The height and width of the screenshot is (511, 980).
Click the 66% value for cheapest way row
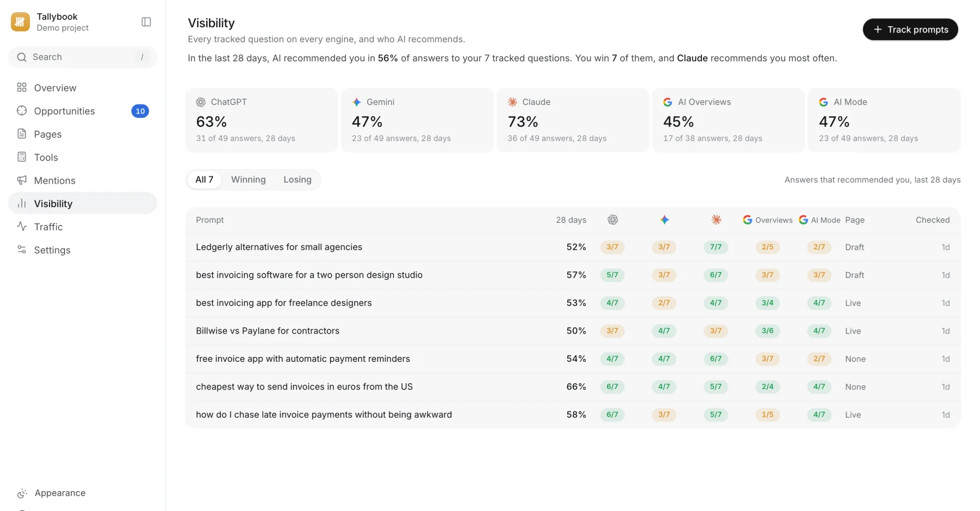(x=576, y=387)
